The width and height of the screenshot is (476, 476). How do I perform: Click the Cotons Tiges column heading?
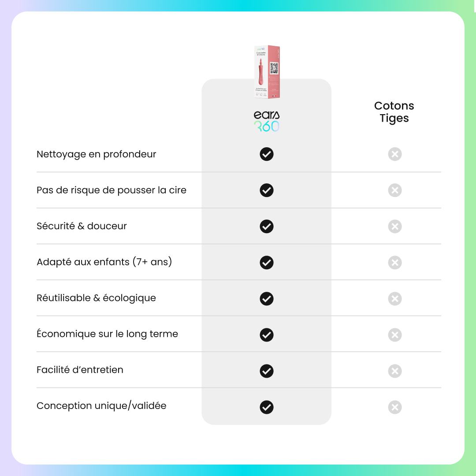pyautogui.click(x=394, y=112)
